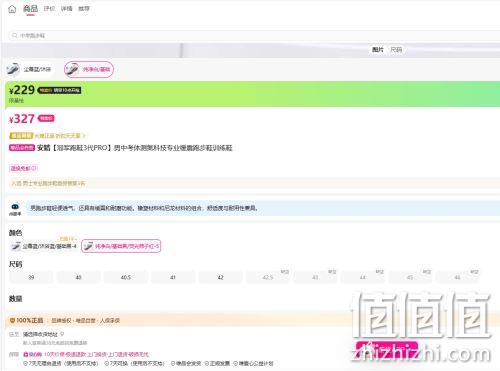Select size 39
The image size is (500, 371).
point(31,277)
